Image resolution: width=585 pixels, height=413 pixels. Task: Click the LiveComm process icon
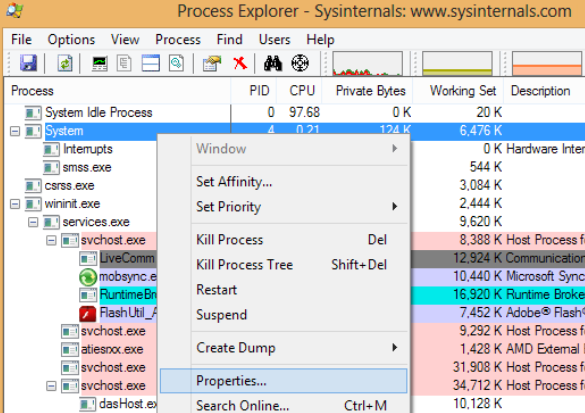click(x=88, y=258)
